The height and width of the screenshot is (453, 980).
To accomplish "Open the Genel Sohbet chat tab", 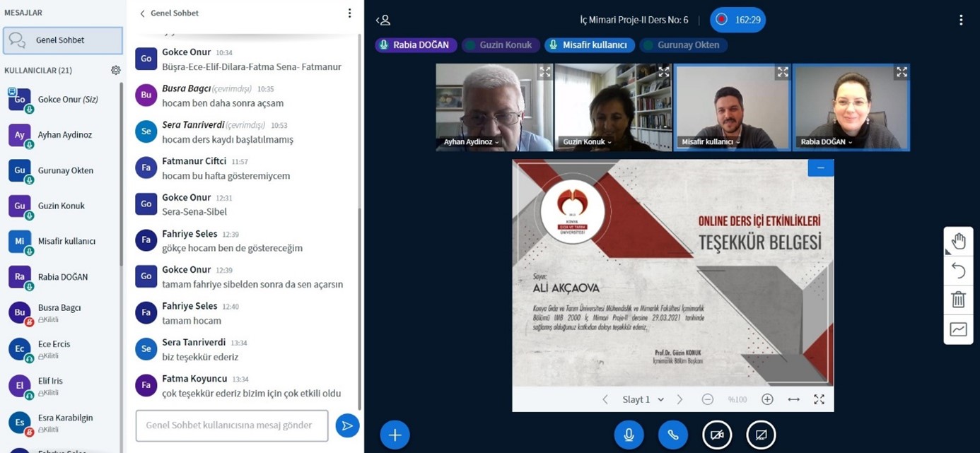I will click(63, 40).
